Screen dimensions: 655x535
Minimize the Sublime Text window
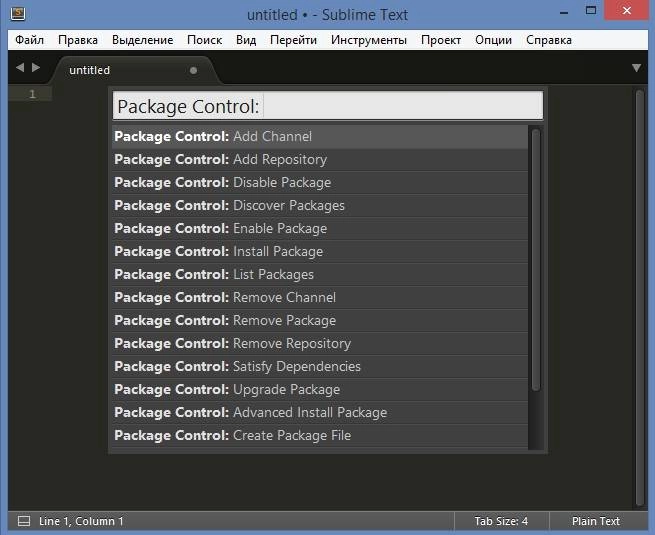tap(564, 13)
